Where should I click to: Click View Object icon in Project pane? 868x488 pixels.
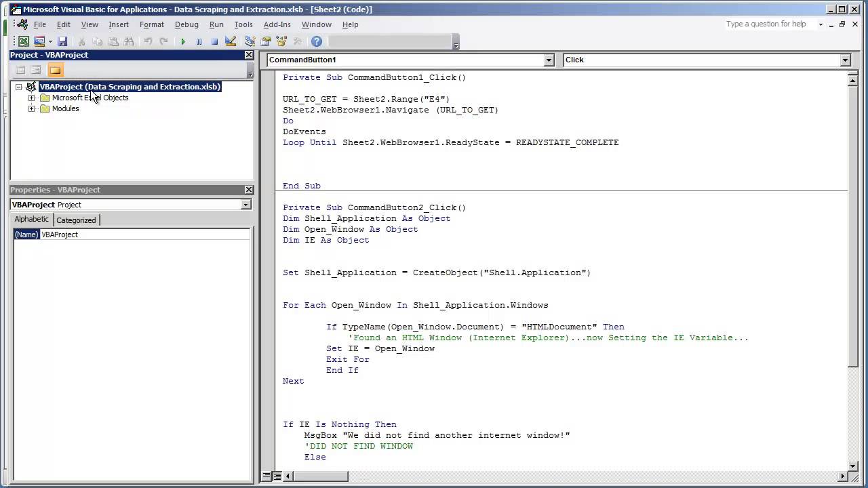(x=36, y=70)
